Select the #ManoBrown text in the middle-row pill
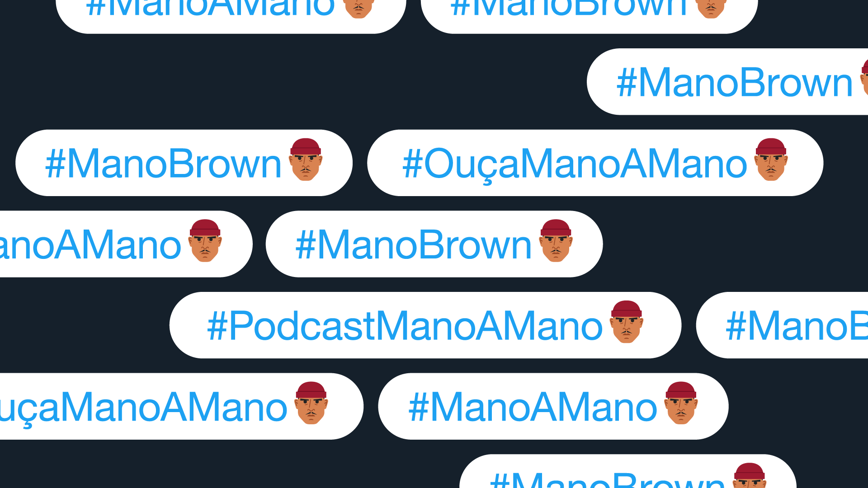Viewport: 868px width, 488px height. [x=414, y=244]
